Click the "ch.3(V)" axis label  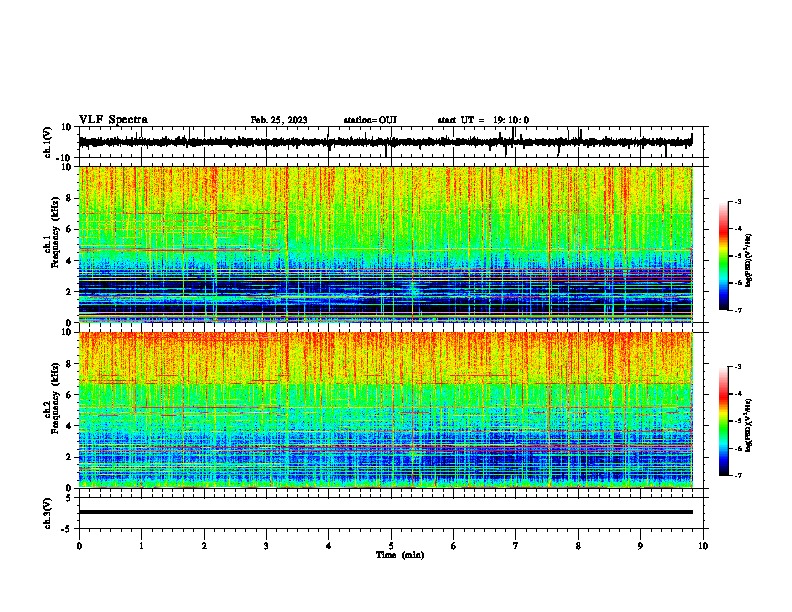coord(48,513)
